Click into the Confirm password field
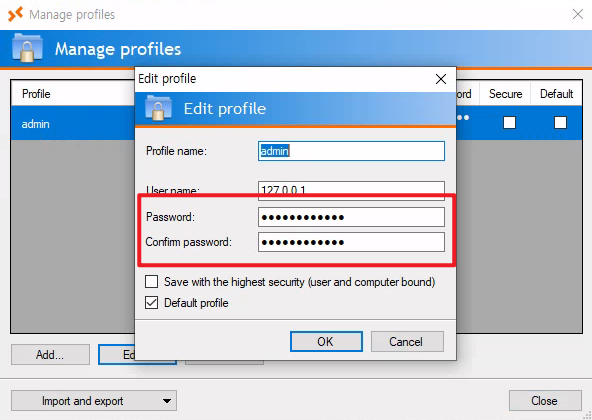Screen dimensions: 592x420 point(351,242)
